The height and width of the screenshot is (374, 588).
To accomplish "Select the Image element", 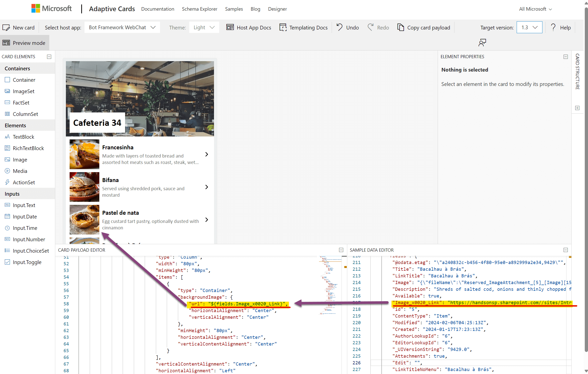I will [x=20, y=160].
